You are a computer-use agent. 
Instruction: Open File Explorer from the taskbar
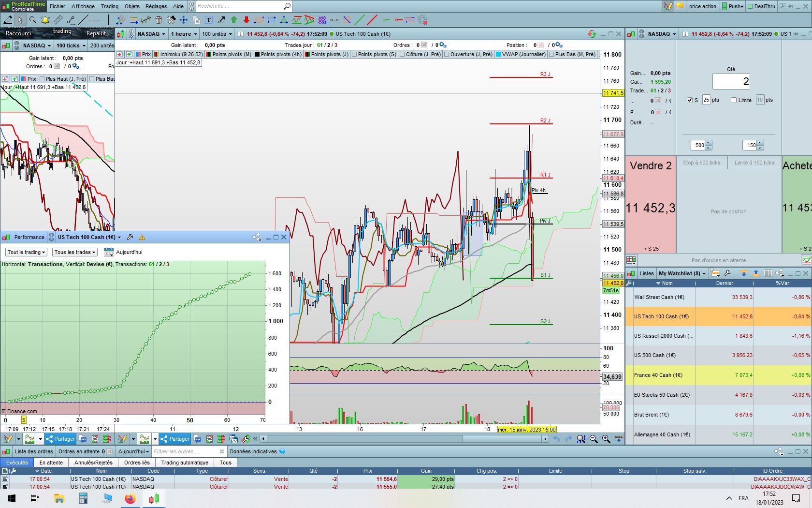(x=59, y=498)
